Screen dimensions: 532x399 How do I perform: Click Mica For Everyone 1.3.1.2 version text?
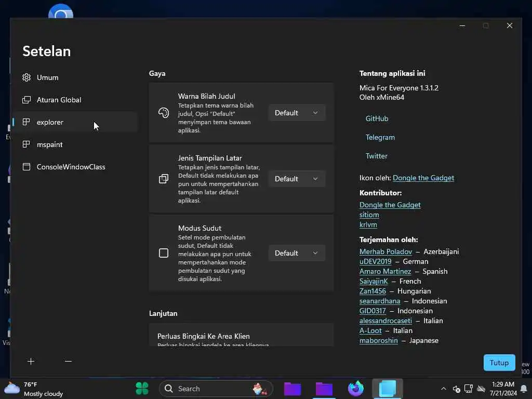399,88
